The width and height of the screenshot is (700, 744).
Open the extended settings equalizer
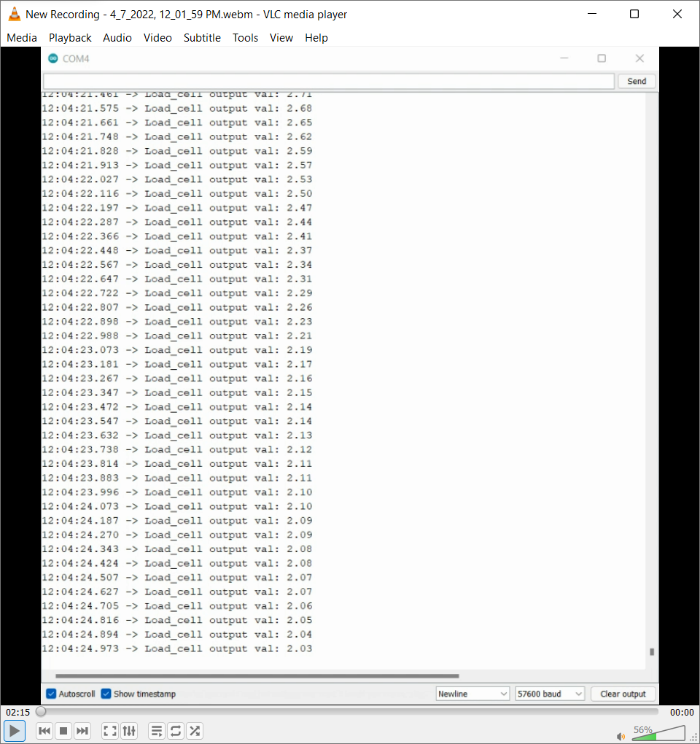click(x=128, y=730)
